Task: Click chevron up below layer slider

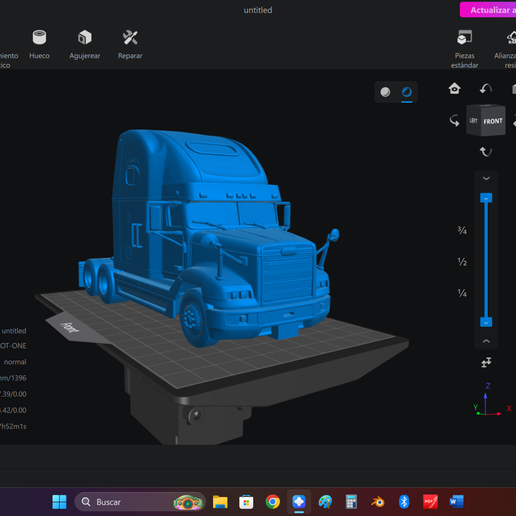Action: point(486,341)
